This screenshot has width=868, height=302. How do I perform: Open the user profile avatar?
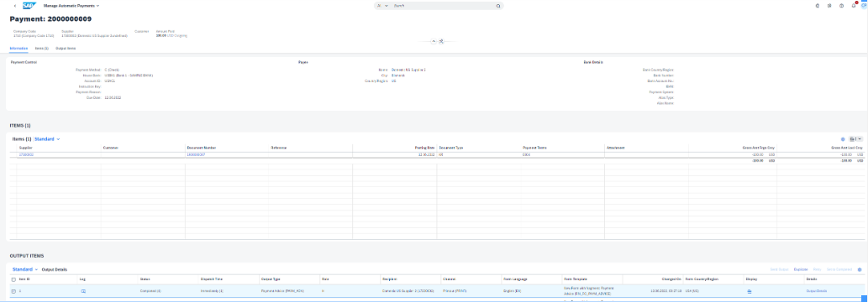tap(864, 6)
